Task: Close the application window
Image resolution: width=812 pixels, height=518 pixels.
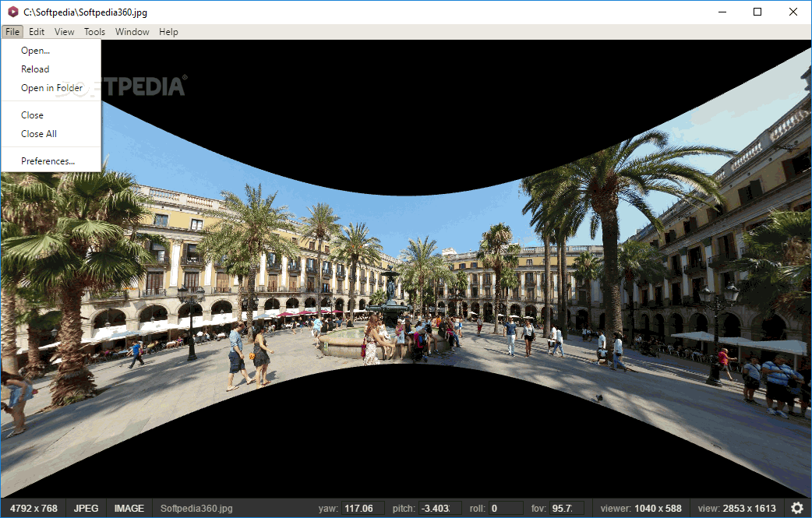Action: tap(793, 12)
